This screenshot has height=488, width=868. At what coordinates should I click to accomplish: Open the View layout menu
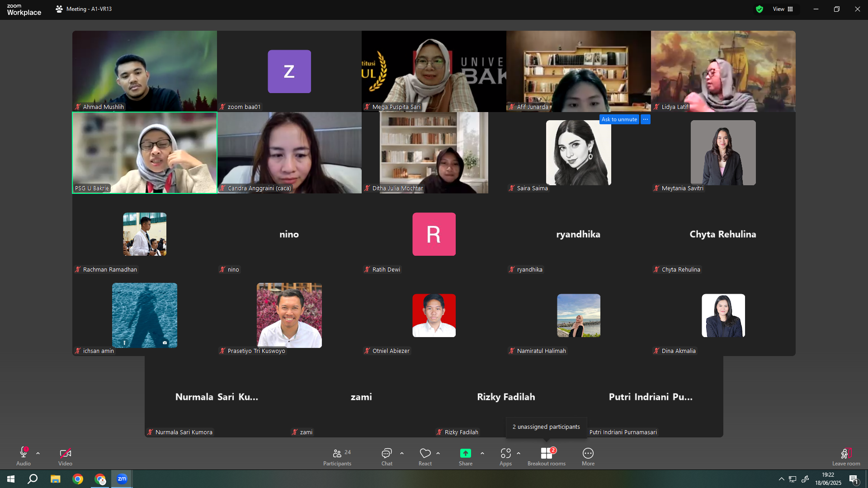click(x=783, y=9)
